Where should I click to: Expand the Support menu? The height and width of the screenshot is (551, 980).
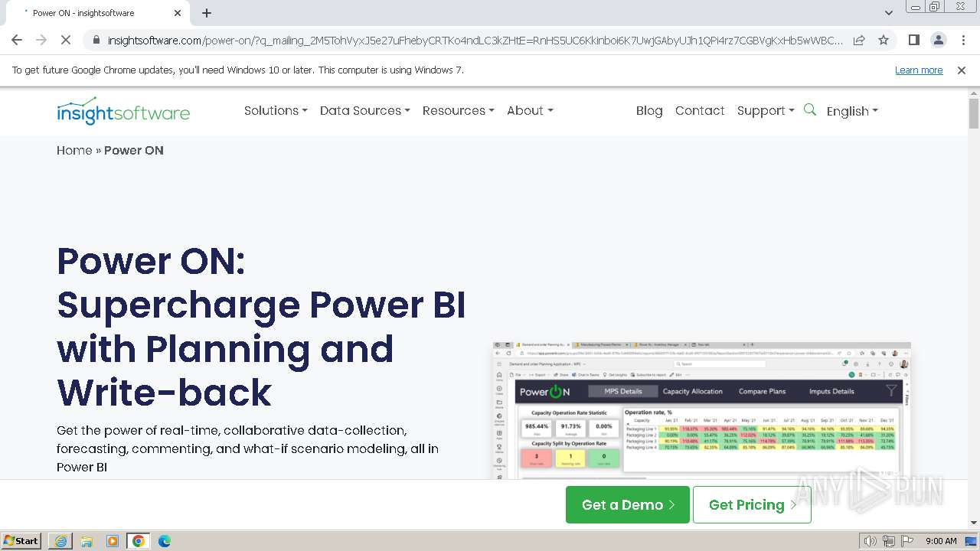coord(766,110)
